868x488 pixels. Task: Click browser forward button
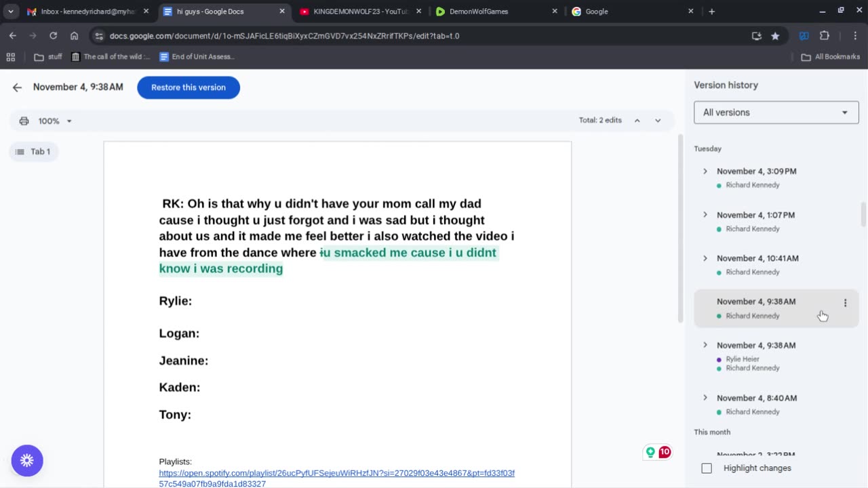coord(33,36)
